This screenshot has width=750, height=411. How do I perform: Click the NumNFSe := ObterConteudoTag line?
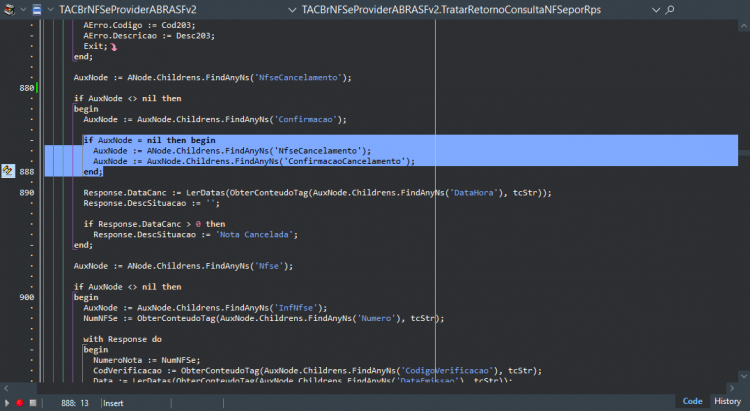(264, 318)
